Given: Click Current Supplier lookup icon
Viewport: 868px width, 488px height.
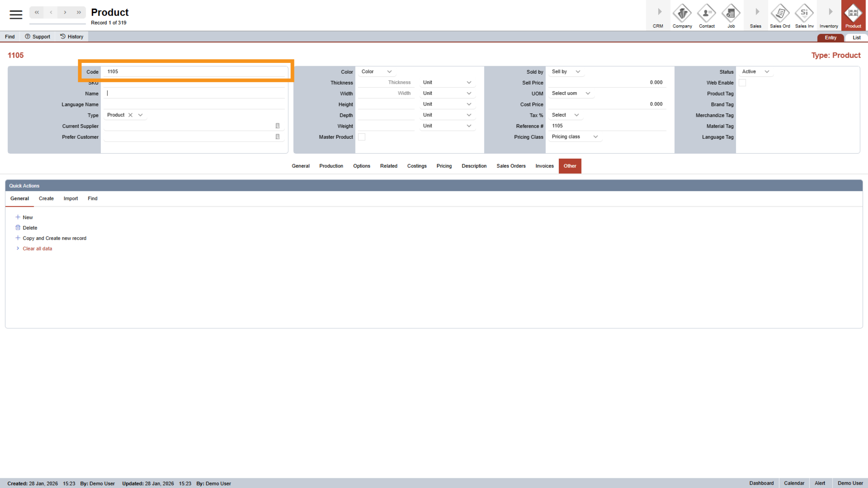Looking at the screenshot, I should tap(277, 126).
